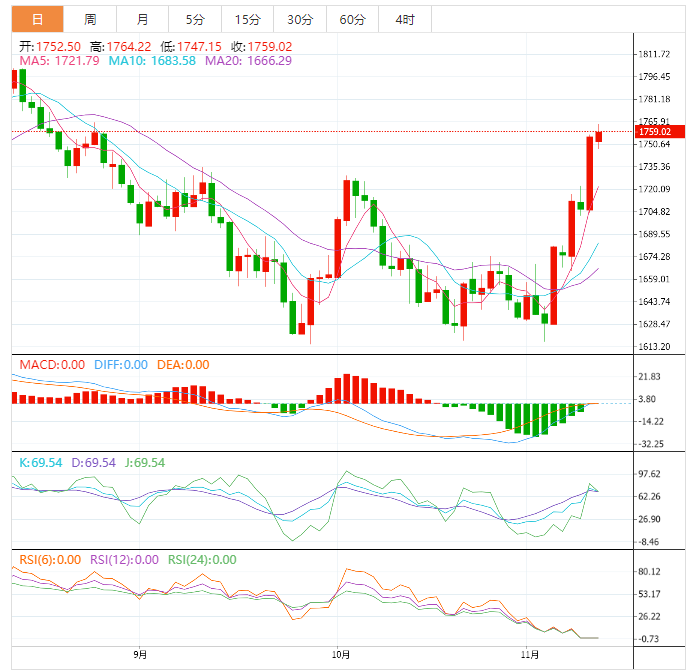
Task: Click the K:69.54 indicator label
Action: coord(41,463)
